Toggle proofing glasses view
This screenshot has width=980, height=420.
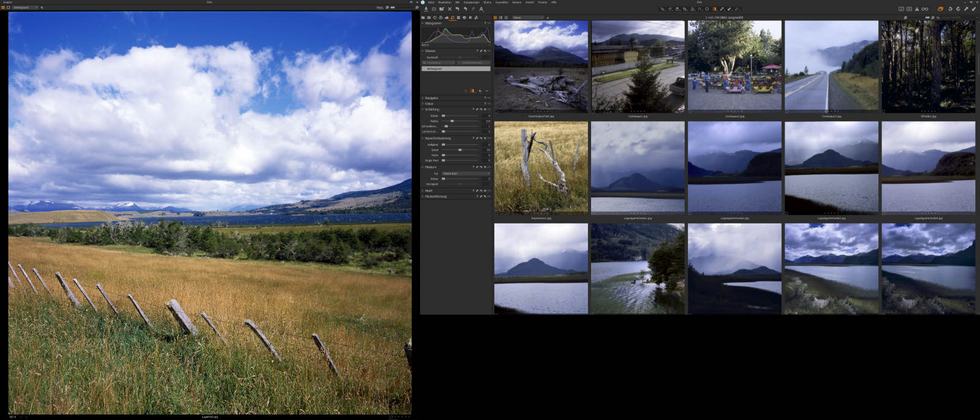(925, 9)
